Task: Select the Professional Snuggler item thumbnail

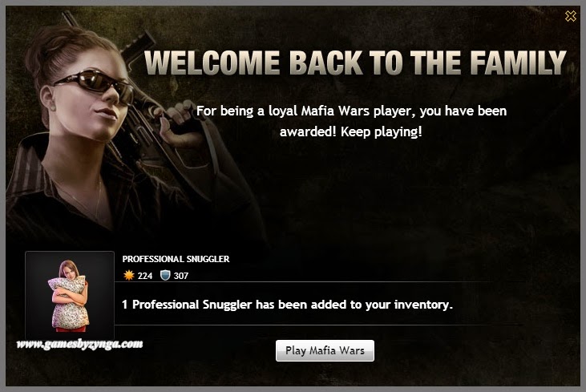Action: click(70, 295)
